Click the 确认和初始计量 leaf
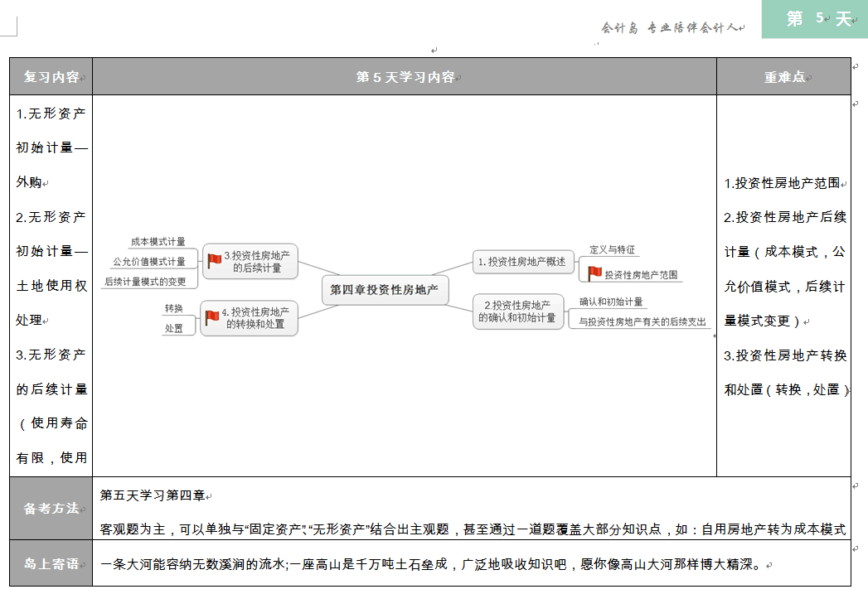 coord(611,302)
